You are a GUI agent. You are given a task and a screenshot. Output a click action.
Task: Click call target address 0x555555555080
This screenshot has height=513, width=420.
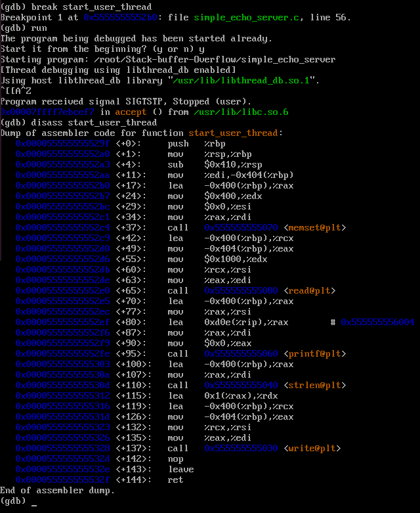coord(241,290)
